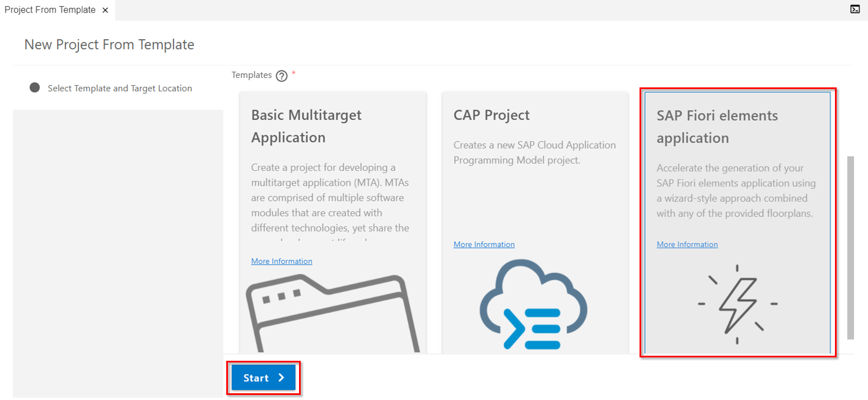Click the 'Creates a new SAP Cloud Application' description
This screenshot has width=868, height=400.
(535, 152)
